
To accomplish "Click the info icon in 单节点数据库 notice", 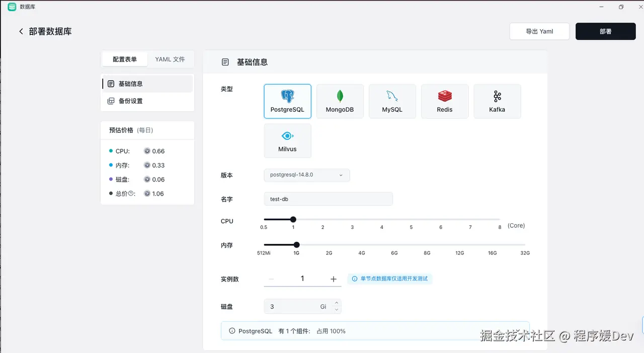I will click(x=355, y=279).
